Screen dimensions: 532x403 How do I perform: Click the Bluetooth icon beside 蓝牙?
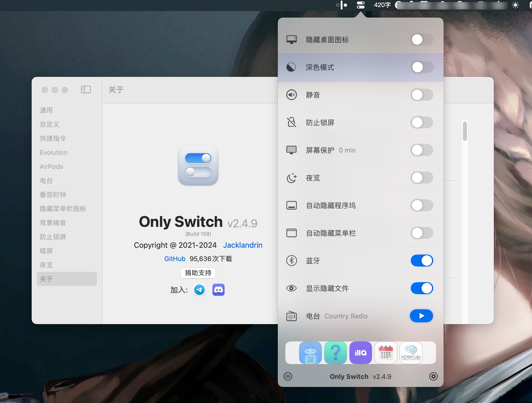click(291, 261)
